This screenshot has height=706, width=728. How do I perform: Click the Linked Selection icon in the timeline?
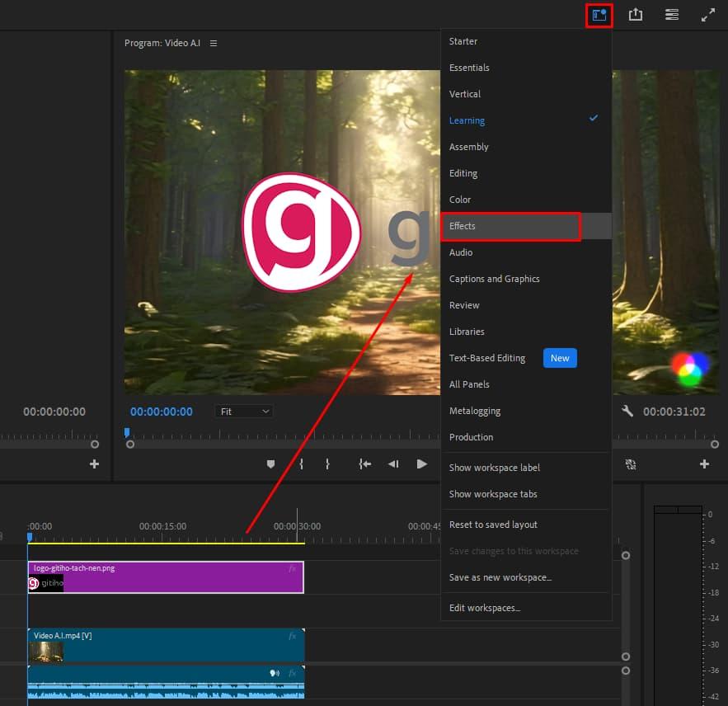(x=631, y=464)
